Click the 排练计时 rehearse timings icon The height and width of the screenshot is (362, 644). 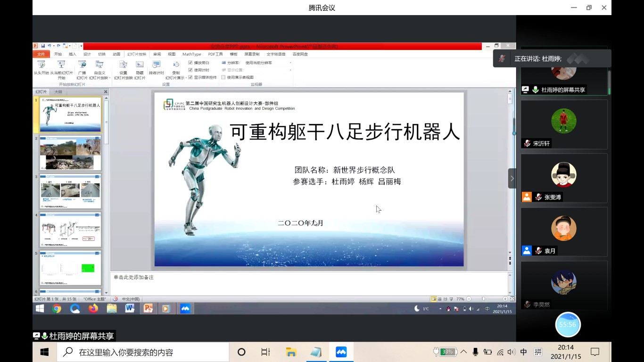(x=156, y=65)
